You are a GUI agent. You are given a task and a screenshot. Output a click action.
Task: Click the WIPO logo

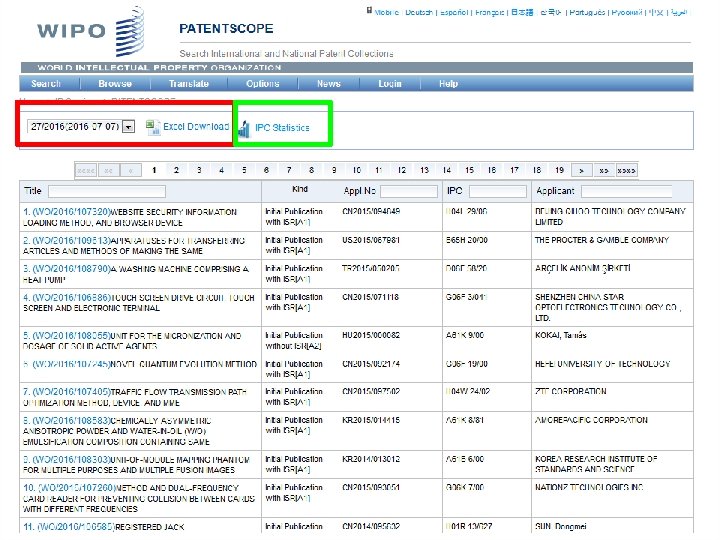90,31
